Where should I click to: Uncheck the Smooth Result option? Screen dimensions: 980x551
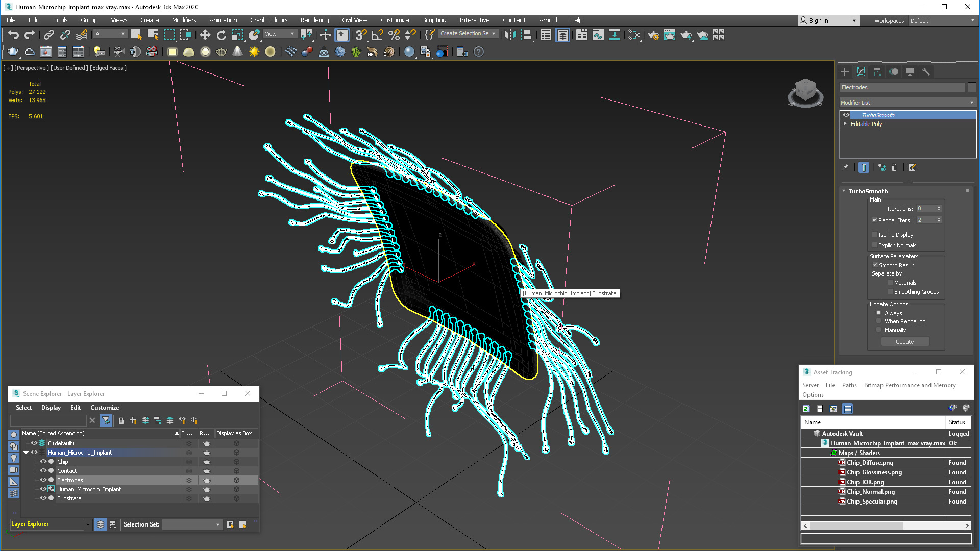click(875, 265)
